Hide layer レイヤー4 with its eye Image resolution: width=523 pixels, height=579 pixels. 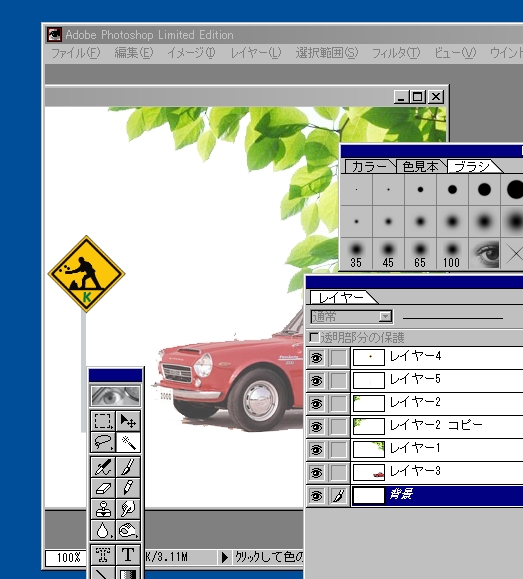[316, 358]
